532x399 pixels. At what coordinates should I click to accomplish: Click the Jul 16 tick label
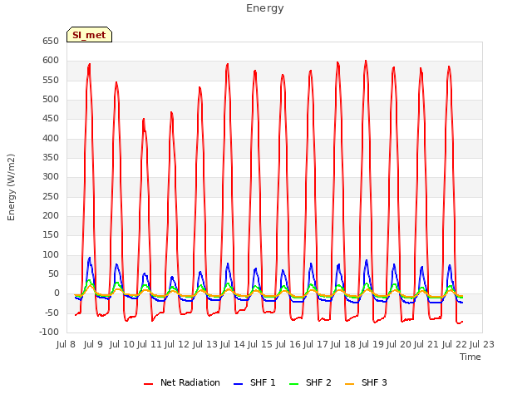coord(288,344)
